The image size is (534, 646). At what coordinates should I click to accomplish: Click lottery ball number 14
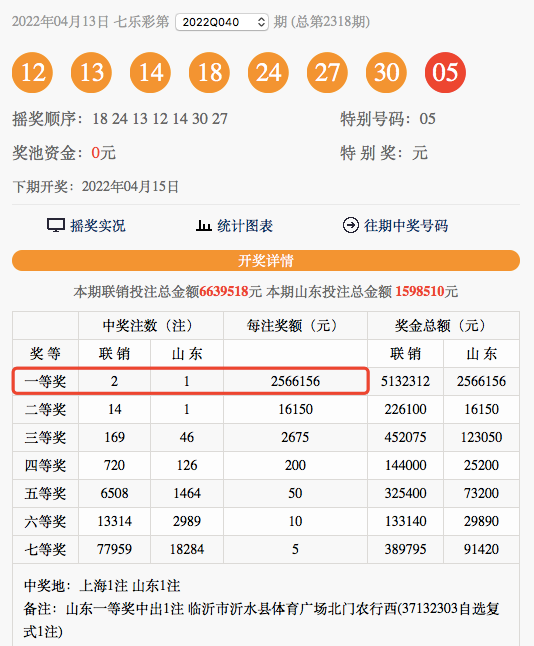click(x=150, y=73)
